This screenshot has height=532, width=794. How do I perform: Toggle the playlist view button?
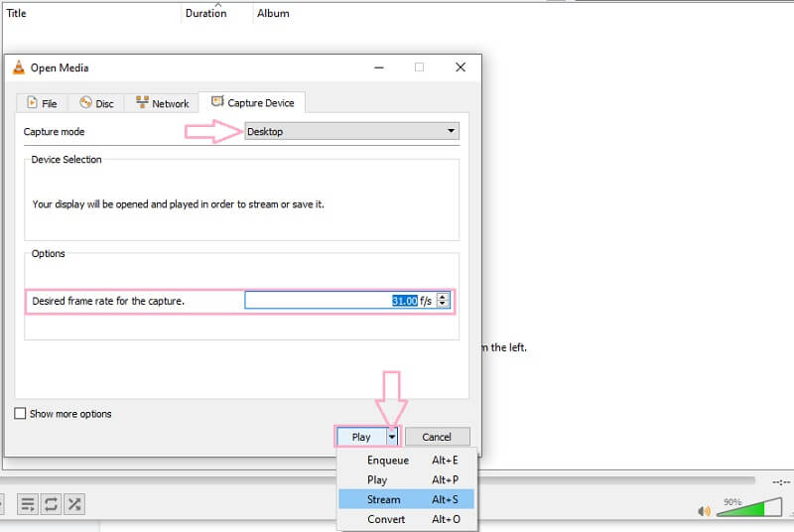(x=28, y=505)
